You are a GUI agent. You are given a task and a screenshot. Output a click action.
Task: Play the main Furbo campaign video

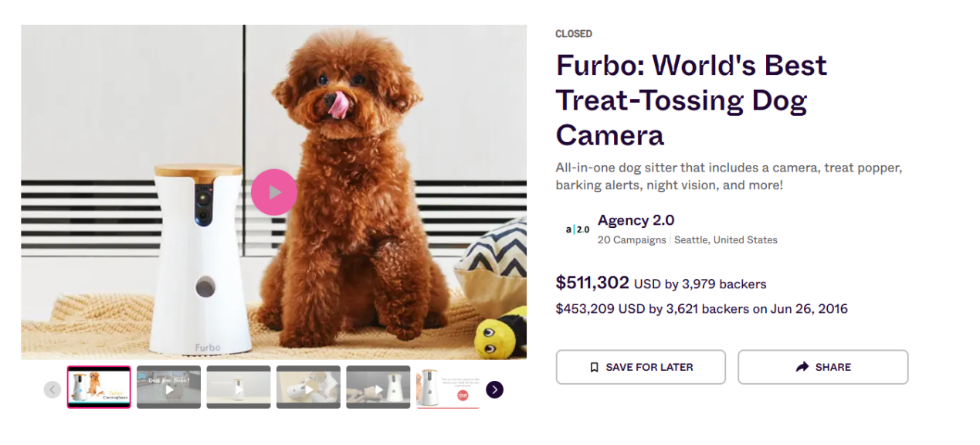[x=274, y=192]
